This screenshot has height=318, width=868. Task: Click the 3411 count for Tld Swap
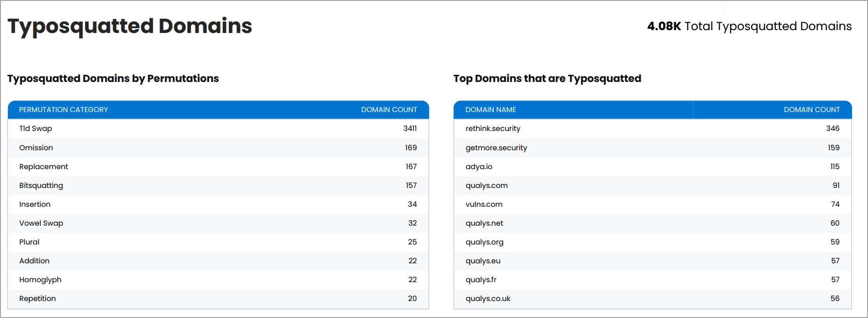click(x=410, y=129)
